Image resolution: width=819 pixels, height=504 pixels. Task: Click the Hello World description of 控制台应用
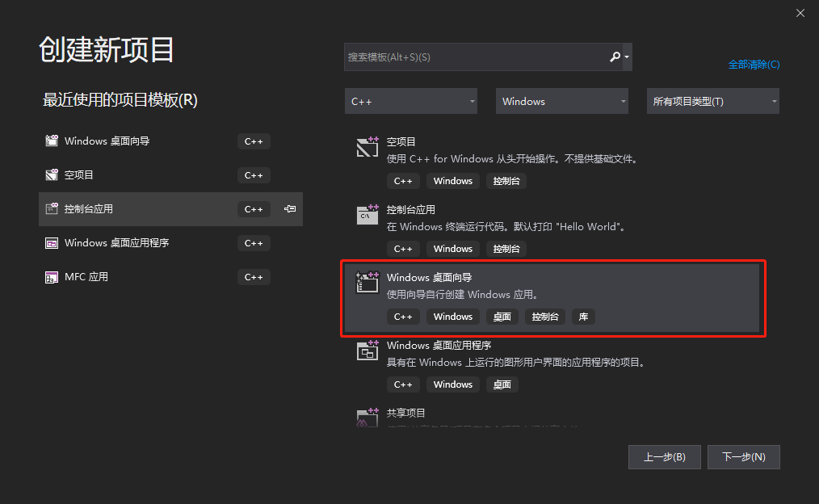tap(506, 227)
